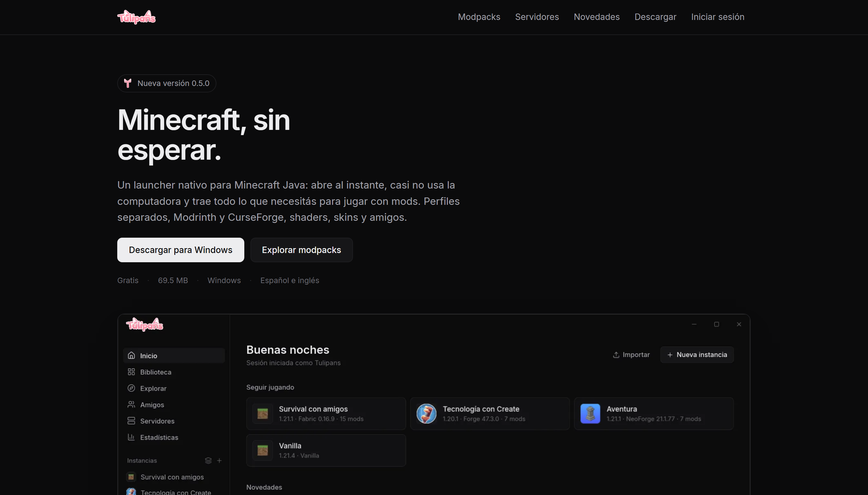
Task: Select the Amigos label in the sidebar
Action: click(152, 405)
